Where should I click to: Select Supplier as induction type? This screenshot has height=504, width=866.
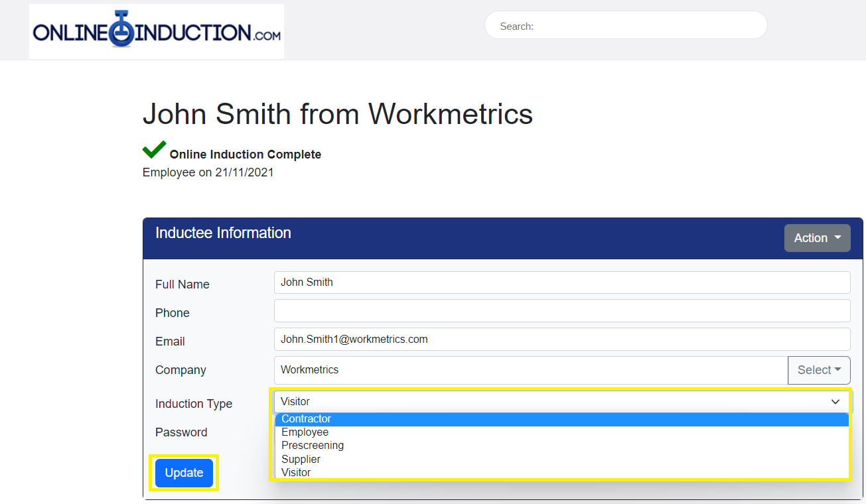(x=301, y=459)
